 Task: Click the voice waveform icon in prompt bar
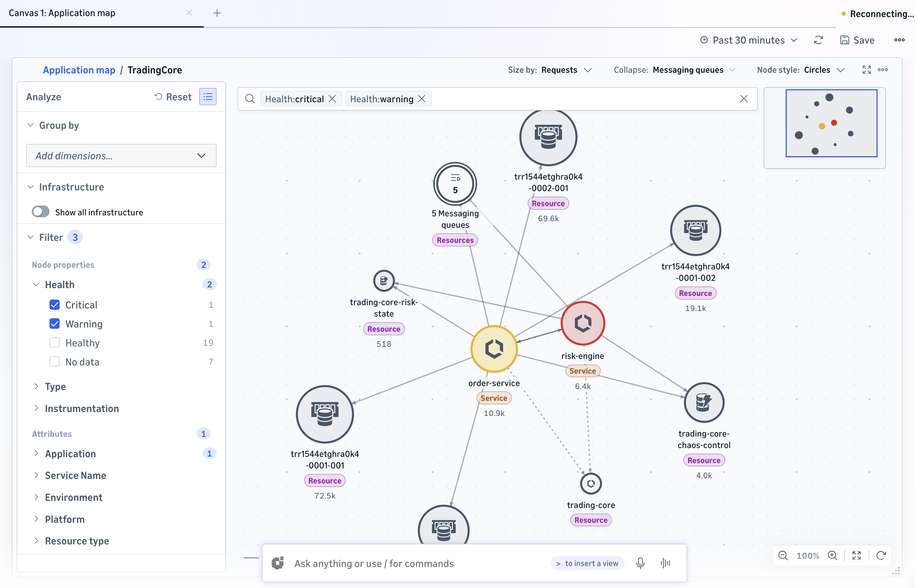pyautogui.click(x=665, y=563)
